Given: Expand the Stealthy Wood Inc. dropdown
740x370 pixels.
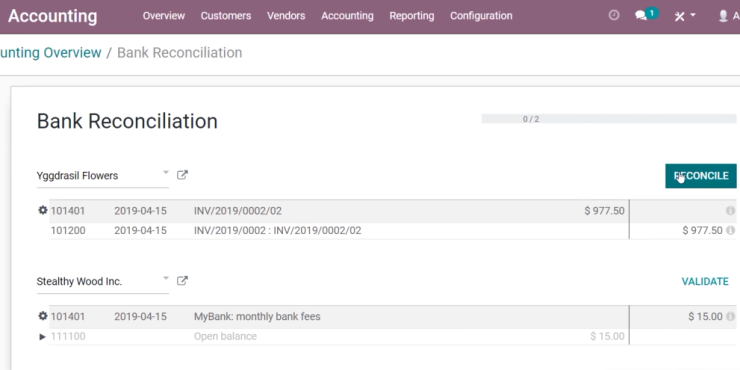Looking at the screenshot, I should pyautogui.click(x=166, y=278).
